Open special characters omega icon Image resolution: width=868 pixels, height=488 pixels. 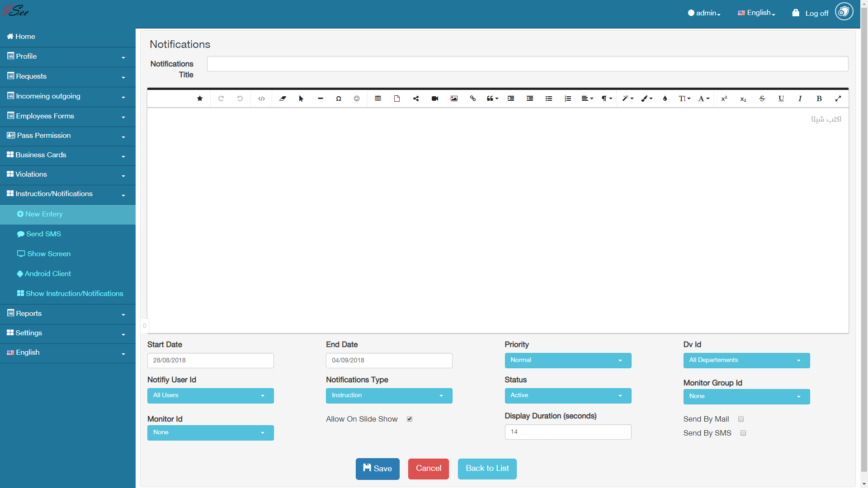[339, 99]
